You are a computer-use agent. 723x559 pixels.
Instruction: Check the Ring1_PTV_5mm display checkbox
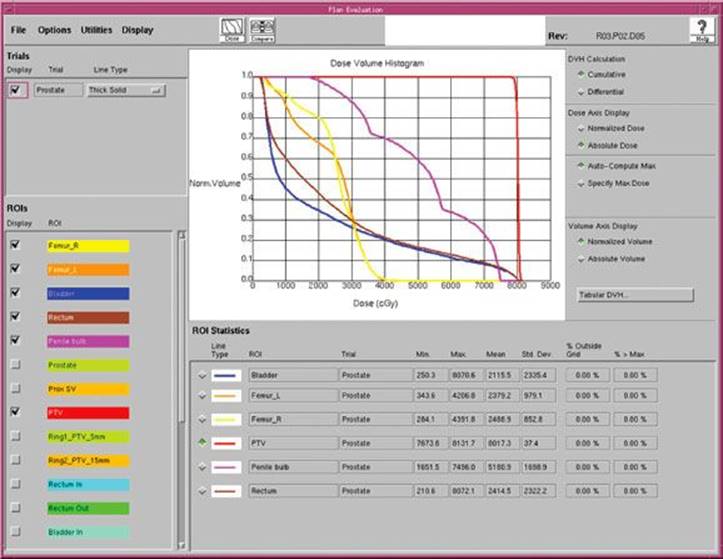[15, 436]
